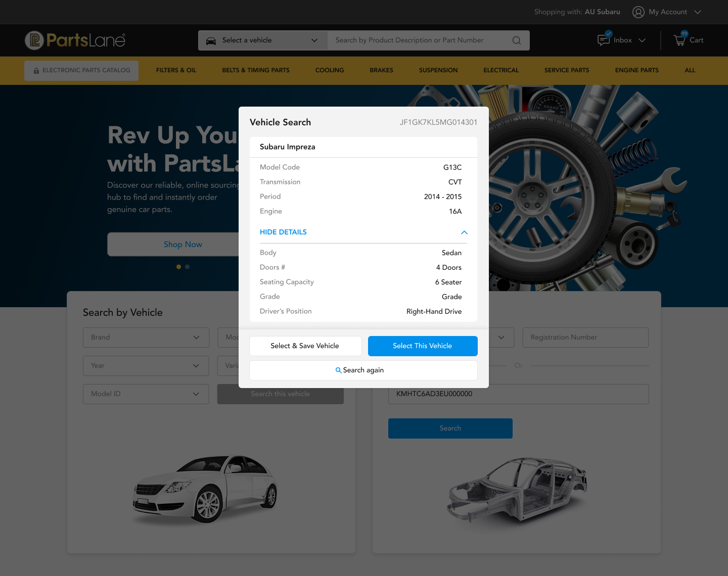Open Cooling category
The width and height of the screenshot is (728, 576).
coord(330,70)
